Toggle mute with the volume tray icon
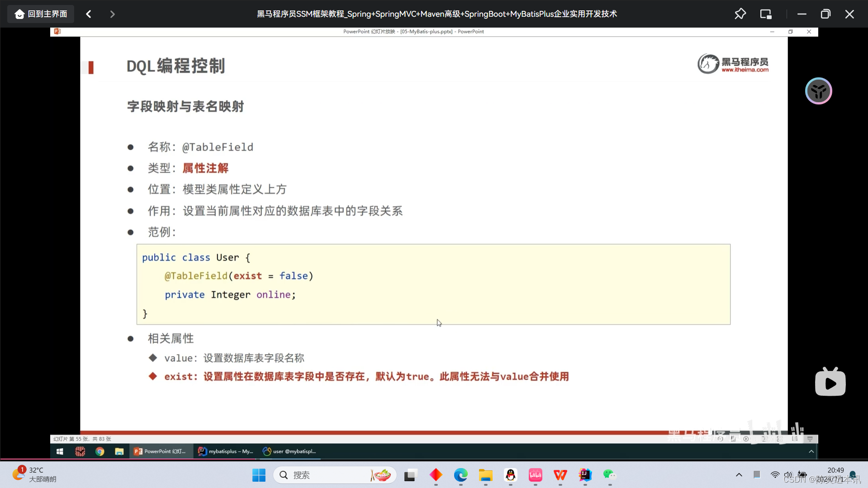 (x=788, y=474)
